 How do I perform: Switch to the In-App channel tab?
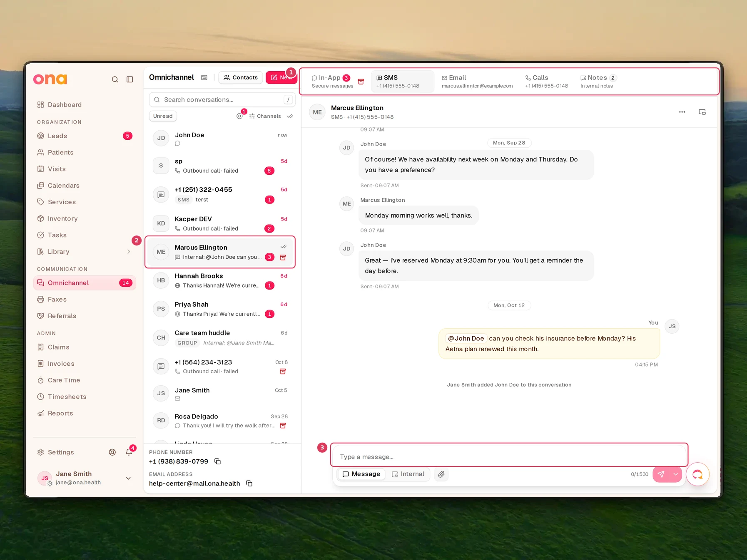pyautogui.click(x=332, y=82)
